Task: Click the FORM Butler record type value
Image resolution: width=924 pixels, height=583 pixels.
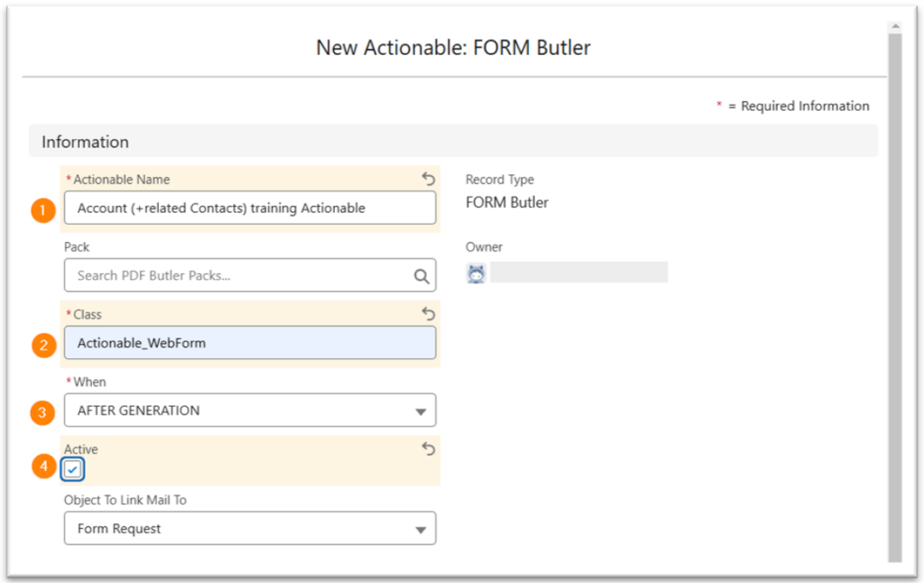Action: coord(507,202)
